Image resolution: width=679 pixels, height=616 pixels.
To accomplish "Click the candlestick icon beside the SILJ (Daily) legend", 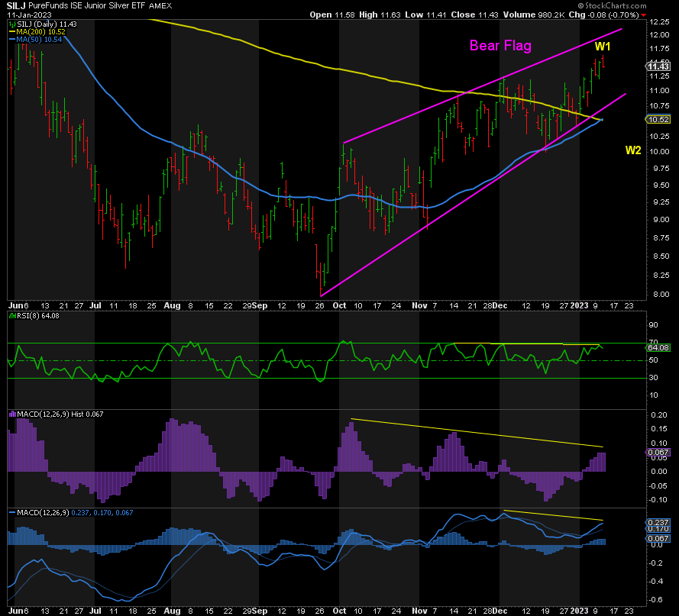I will click(x=12, y=24).
